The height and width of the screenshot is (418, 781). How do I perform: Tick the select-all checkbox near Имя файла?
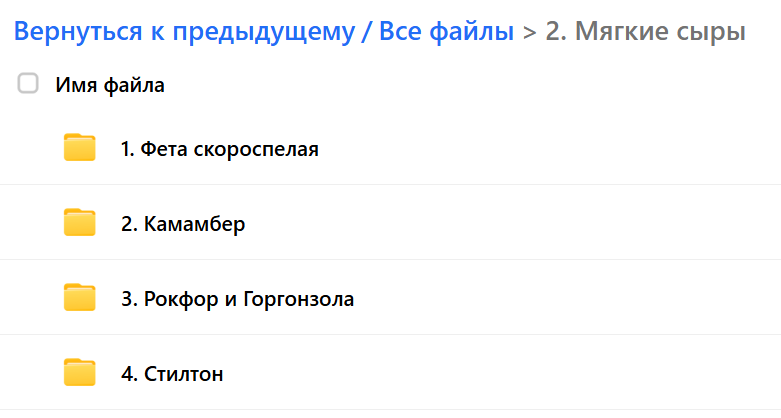pos(28,85)
